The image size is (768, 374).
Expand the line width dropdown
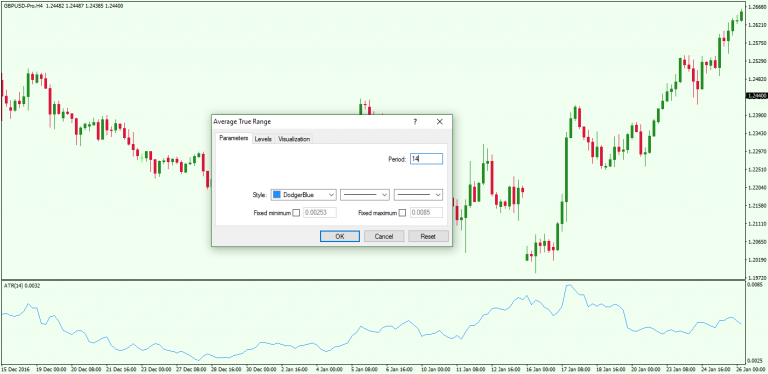[418, 195]
